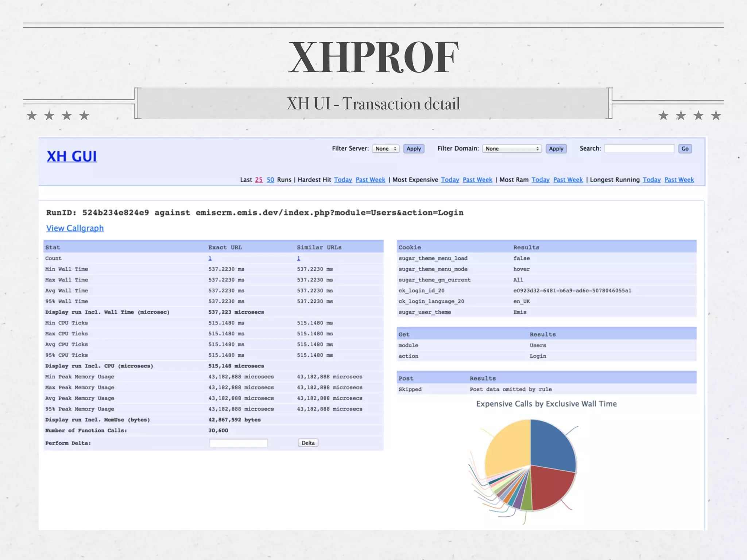Show the last 50 runs
747x560 pixels.
(270, 180)
